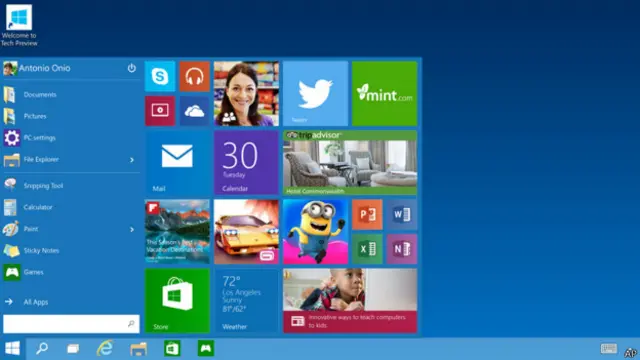Image resolution: width=640 pixels, height=360 pixels.
Task: Open the Games app from the taskbar
Action: tap(206, 349)
